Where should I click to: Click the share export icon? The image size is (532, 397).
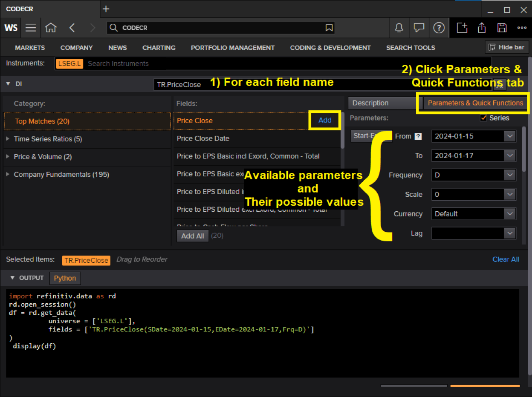482,28
